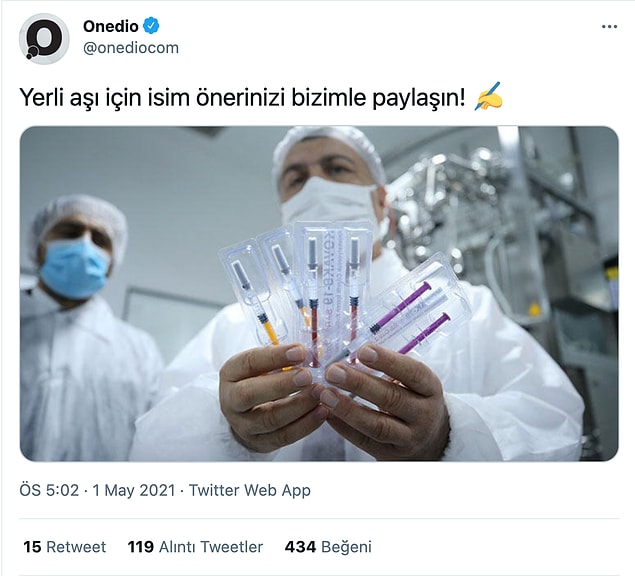The image size is (635, 576).
Task: View the 434 Beğeni list
Action: coord(328,547)
